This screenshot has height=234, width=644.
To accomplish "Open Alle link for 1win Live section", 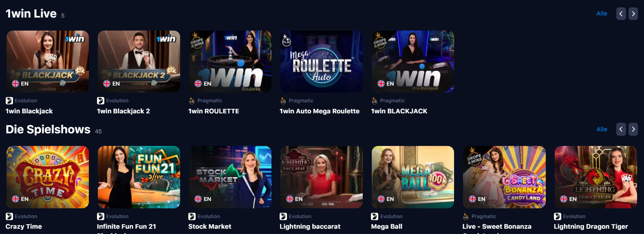I will (x=602, y=13).
